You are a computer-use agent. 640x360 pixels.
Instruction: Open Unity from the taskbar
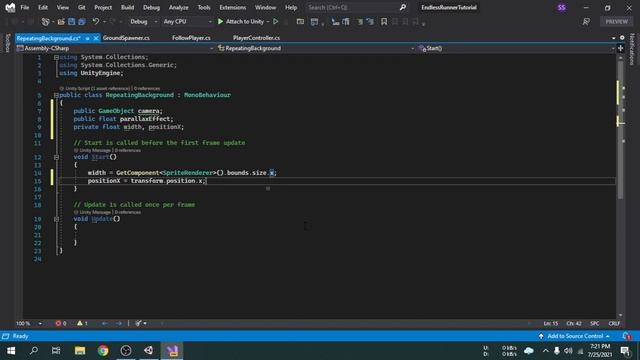149,351
